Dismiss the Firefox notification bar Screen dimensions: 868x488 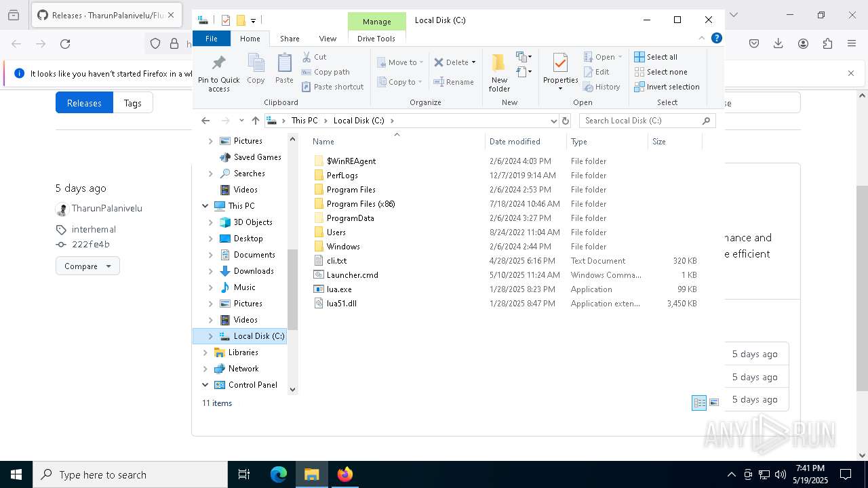[851, 73]
